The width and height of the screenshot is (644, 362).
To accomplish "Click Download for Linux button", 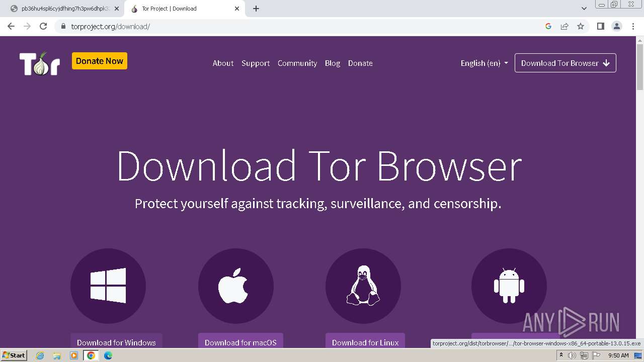I will [365, 341].
